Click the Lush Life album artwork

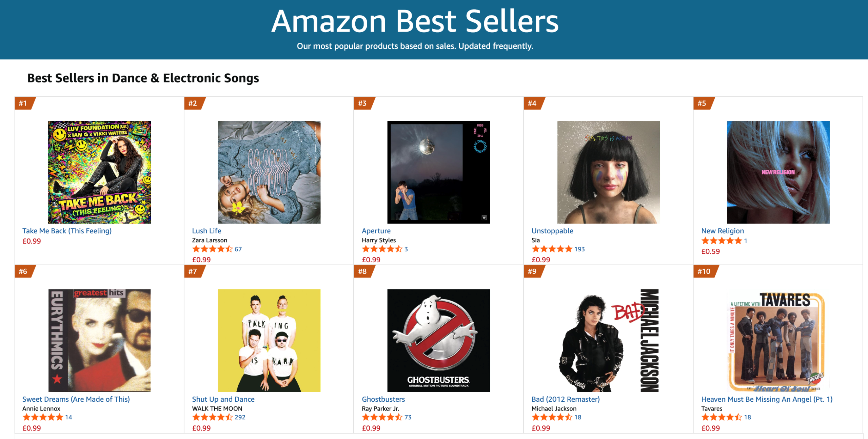pyautogui.click(x=269, y=172)
